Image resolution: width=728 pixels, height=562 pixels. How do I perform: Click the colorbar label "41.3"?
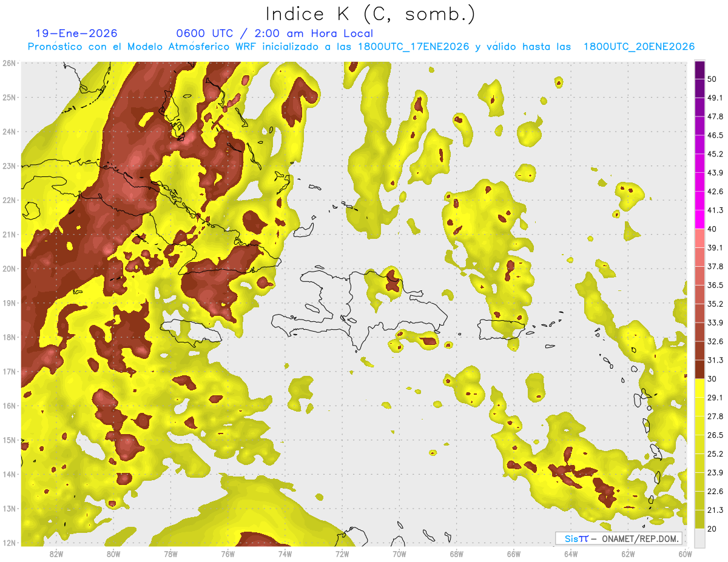coord(715,211)
